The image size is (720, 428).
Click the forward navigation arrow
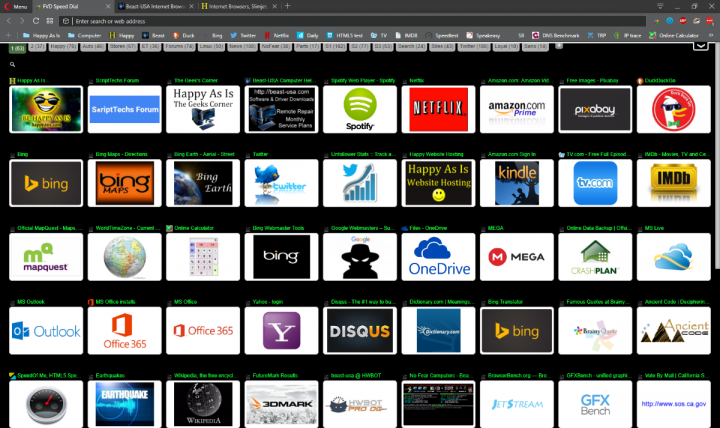click(x=22, y=21)
